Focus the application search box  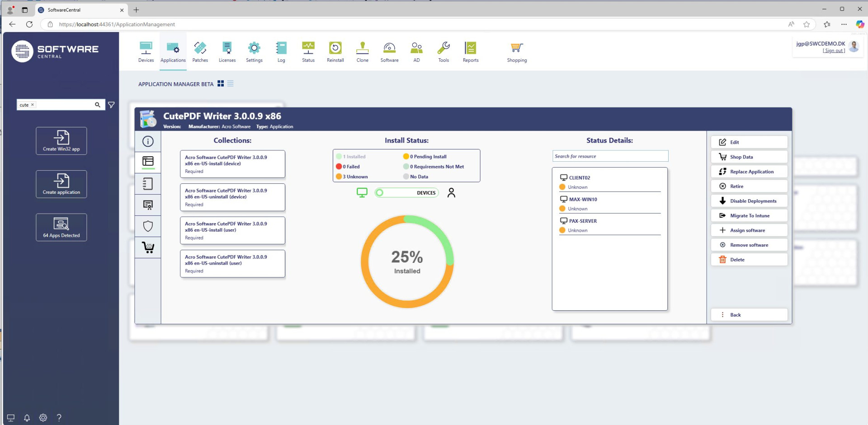click(61, 105)
